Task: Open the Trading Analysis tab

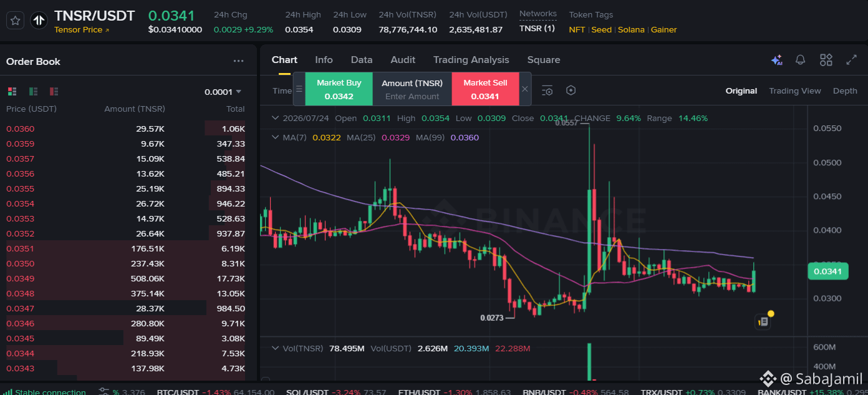Action: [x=471, y=60]
